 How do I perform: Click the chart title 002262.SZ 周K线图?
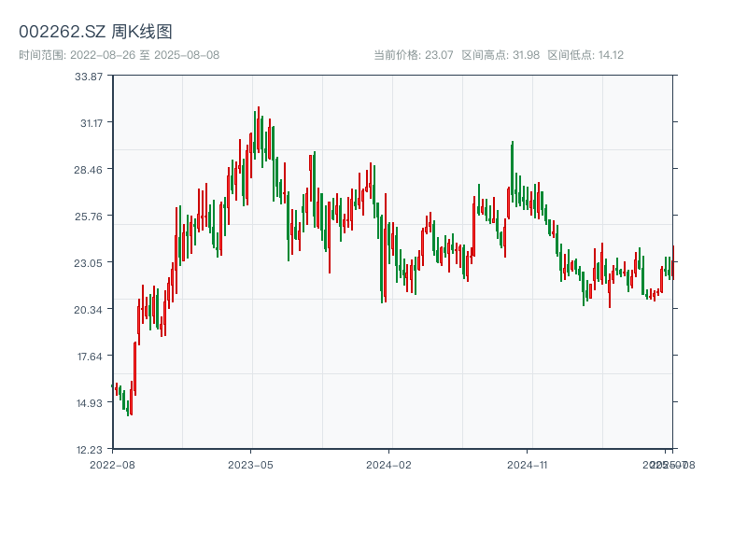[x=95, y=32]
